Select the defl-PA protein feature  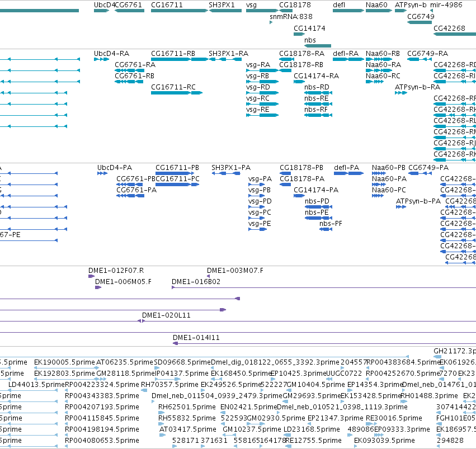(x=348, y=173)
